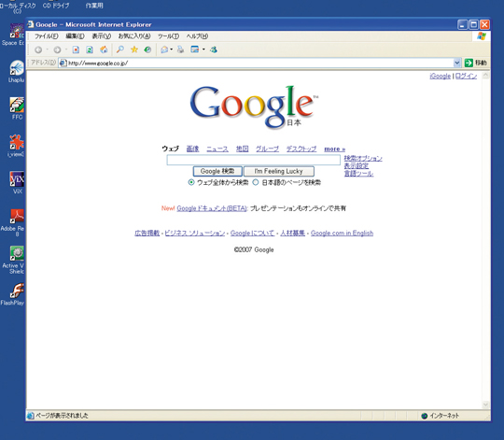504x440 pixels.
Task: Select the Space desktop shortcut icon
Action: [x=17, y=32]
